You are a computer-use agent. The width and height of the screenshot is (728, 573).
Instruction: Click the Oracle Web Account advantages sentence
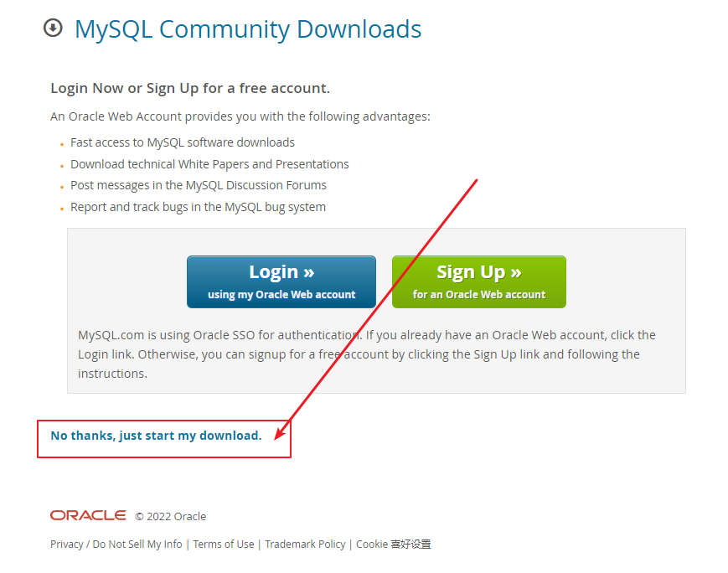[x=240, y=116]
